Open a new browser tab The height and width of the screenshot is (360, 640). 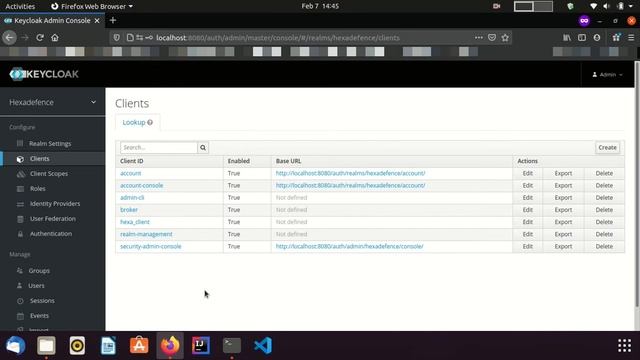tap(113, 20)
